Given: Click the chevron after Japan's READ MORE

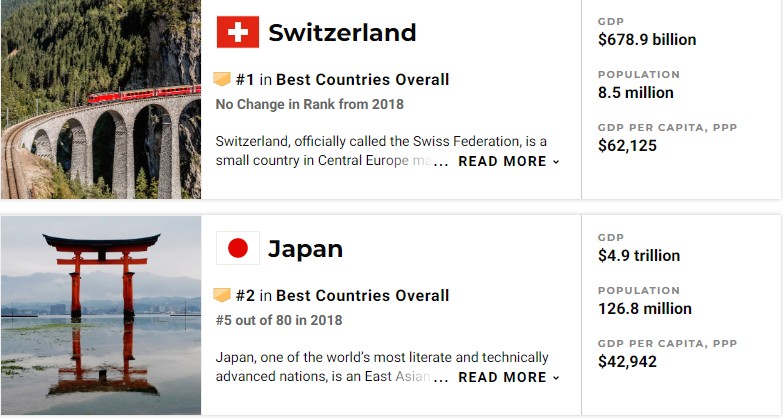Looking at the screenshot, I should click(556, 378).
